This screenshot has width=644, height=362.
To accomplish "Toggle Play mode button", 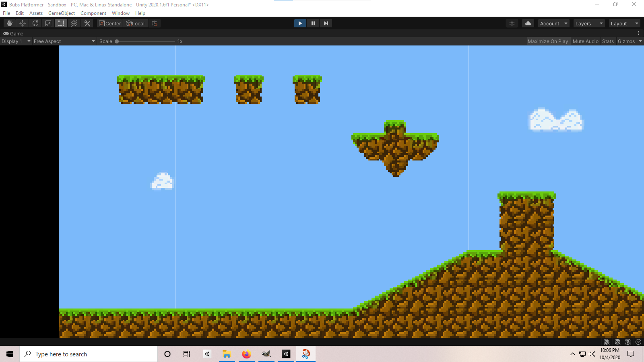I will click(300, 23).
